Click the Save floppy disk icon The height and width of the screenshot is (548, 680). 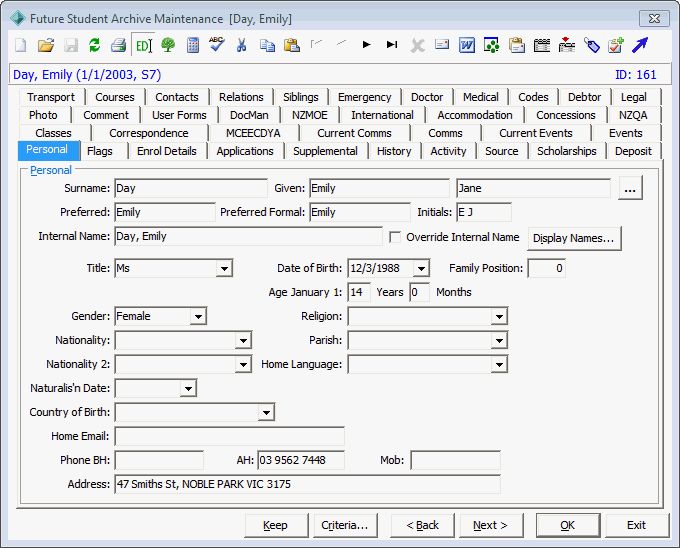coord(71,45)
